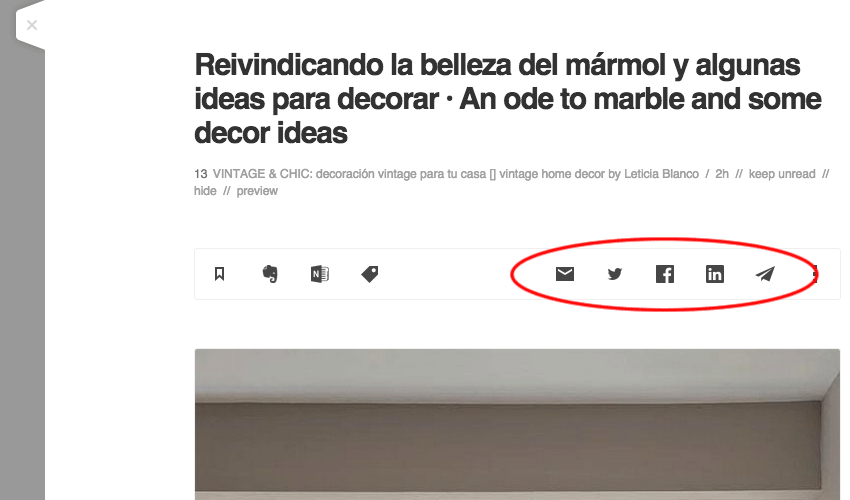This screenshot has width=850, height=500.
Task: Share article on LinkedIn
Action: (714, 274)
